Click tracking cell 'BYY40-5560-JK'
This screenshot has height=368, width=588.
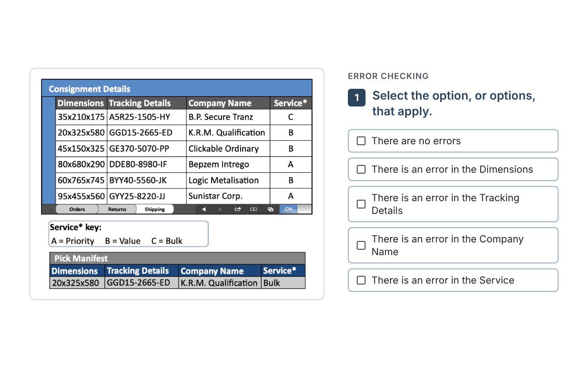click(x=147, y=180)
